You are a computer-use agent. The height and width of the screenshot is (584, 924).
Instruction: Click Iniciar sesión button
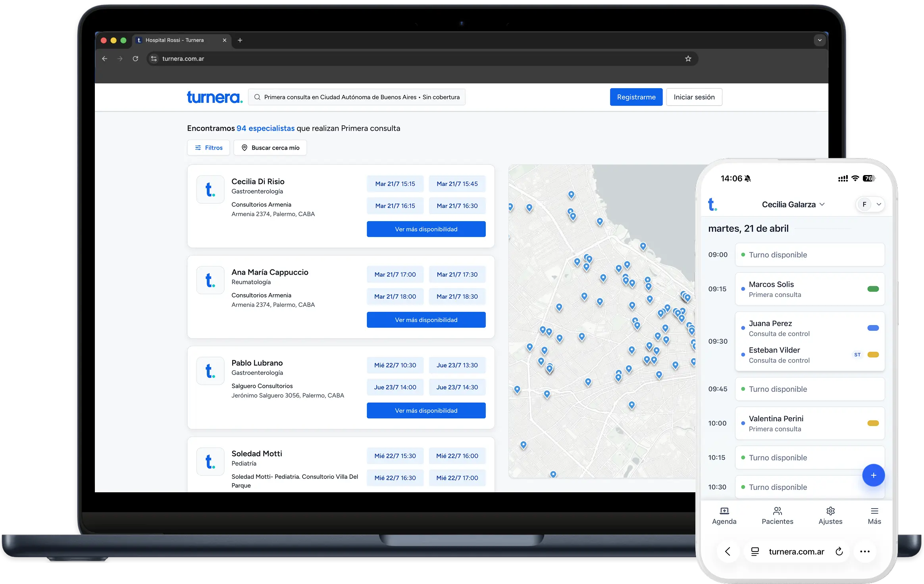coord(694,97)
